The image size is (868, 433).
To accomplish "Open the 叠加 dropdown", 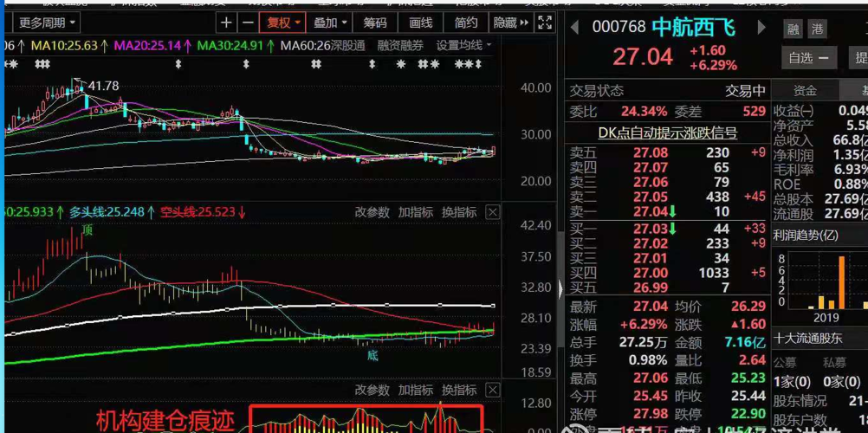I will pyautogui.click(x=330, y=23).
